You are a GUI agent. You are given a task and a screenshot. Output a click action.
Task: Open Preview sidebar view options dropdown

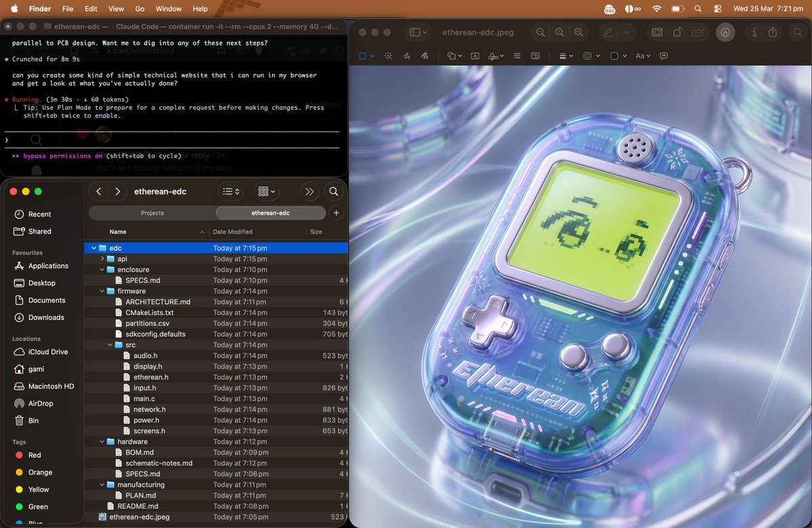(418, 32)
